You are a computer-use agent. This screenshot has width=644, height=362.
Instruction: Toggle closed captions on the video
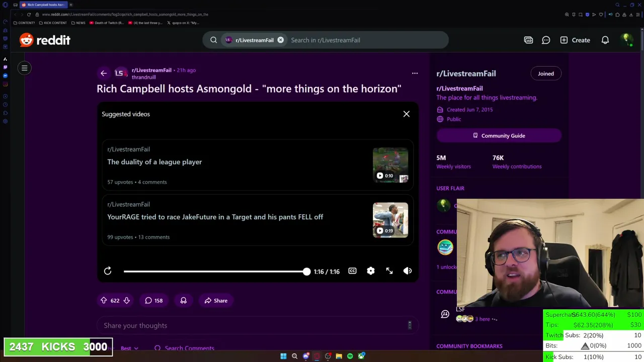tap(352, 271)
